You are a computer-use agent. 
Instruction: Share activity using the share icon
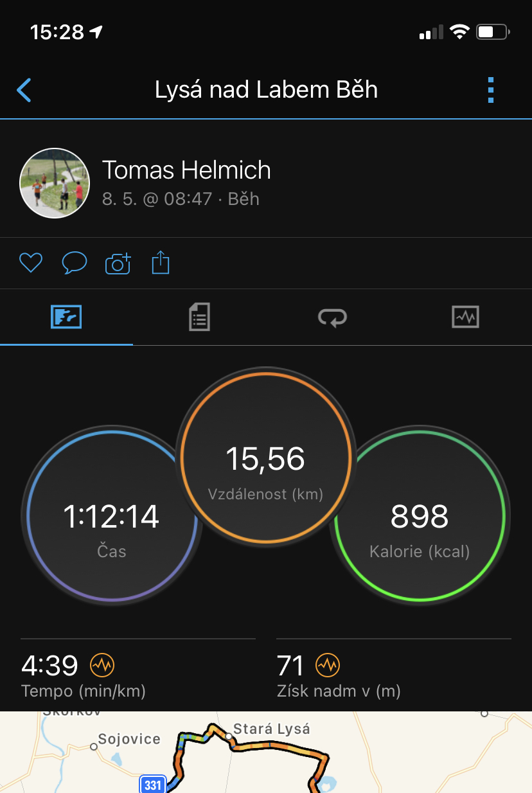pyautogui.click(x=161, y=262)
